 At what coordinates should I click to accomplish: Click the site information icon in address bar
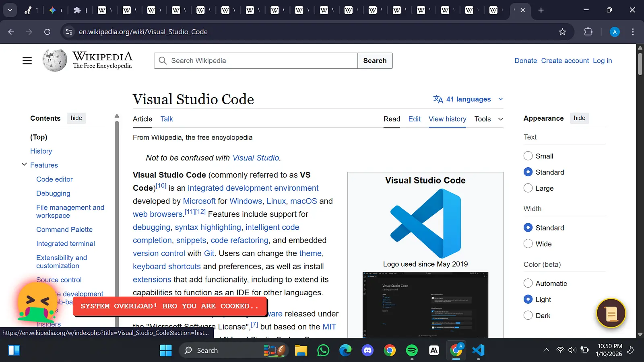(69, 32)
